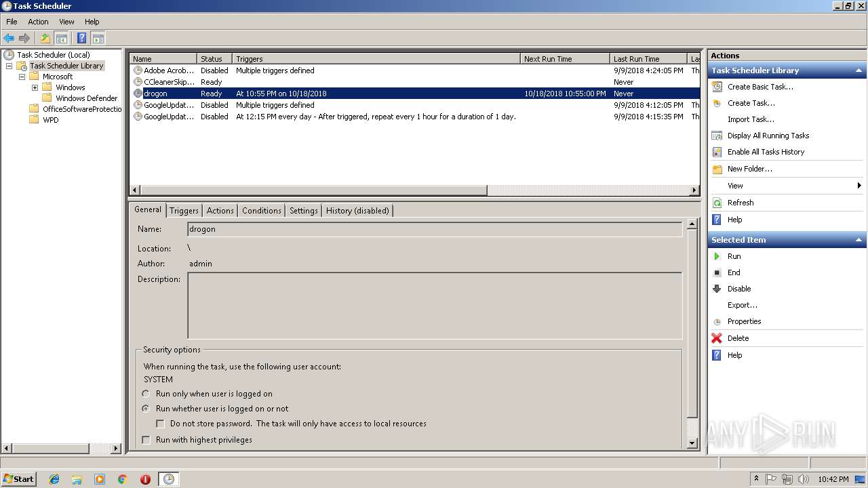Click the Import Task link
The width and height of the screenshot is (868, 488).
tap(751, 119)
